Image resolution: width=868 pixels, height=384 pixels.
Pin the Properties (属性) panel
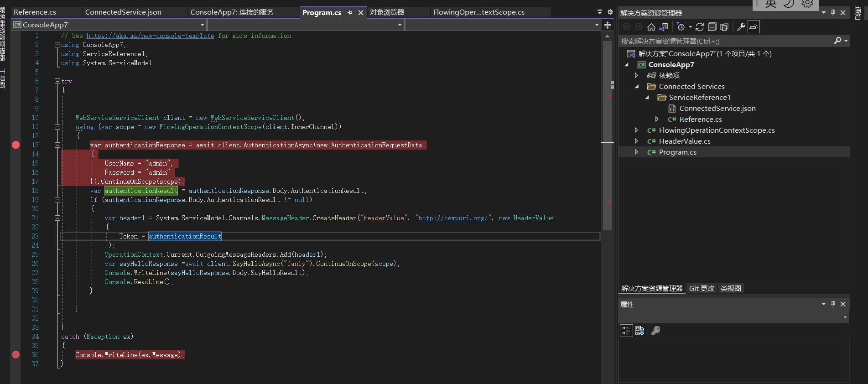pyautogui.click(x=833, y=304)
